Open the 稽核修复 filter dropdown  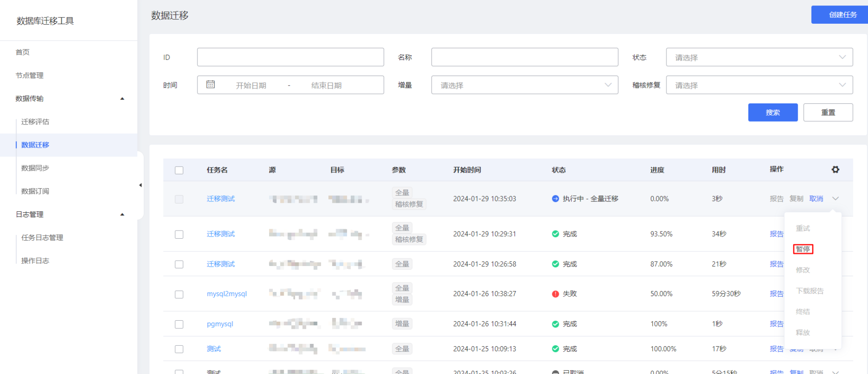(759, 85)
